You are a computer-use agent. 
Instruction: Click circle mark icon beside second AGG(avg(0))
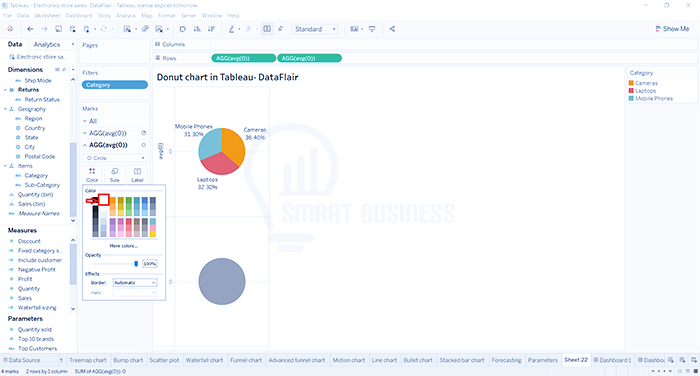pos(144,145)
